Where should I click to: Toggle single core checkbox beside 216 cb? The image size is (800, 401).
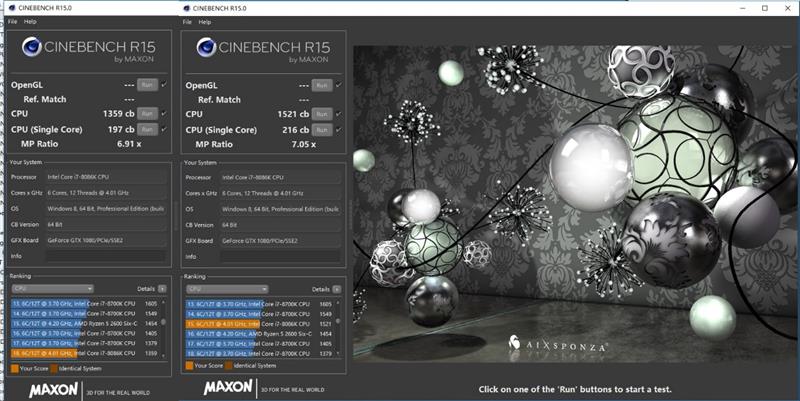[x=338, y=130]
